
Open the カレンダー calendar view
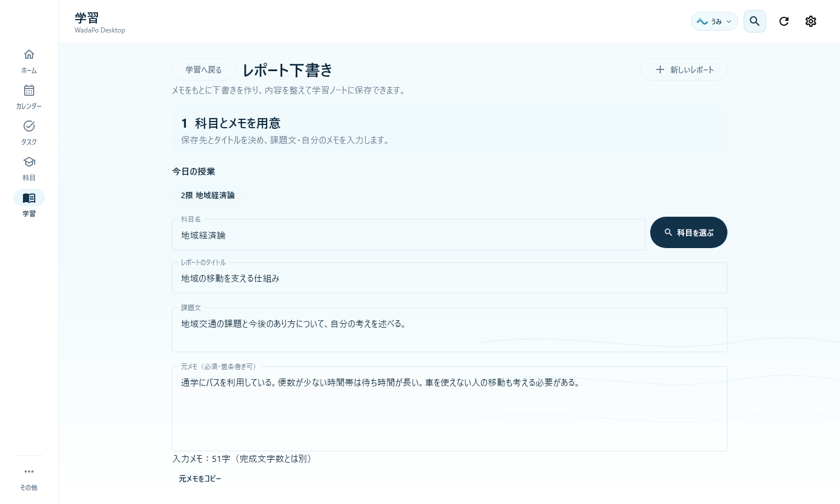(29, 97)
